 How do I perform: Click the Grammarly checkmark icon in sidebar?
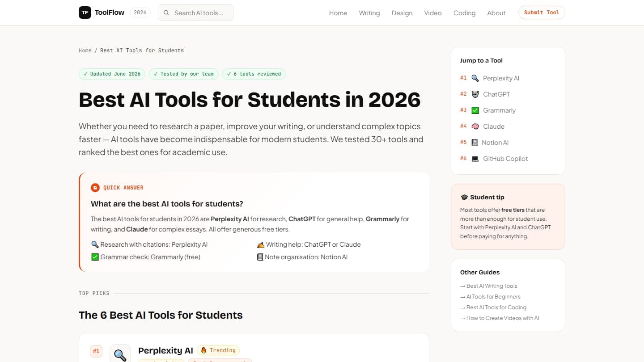tap(475, 110)
